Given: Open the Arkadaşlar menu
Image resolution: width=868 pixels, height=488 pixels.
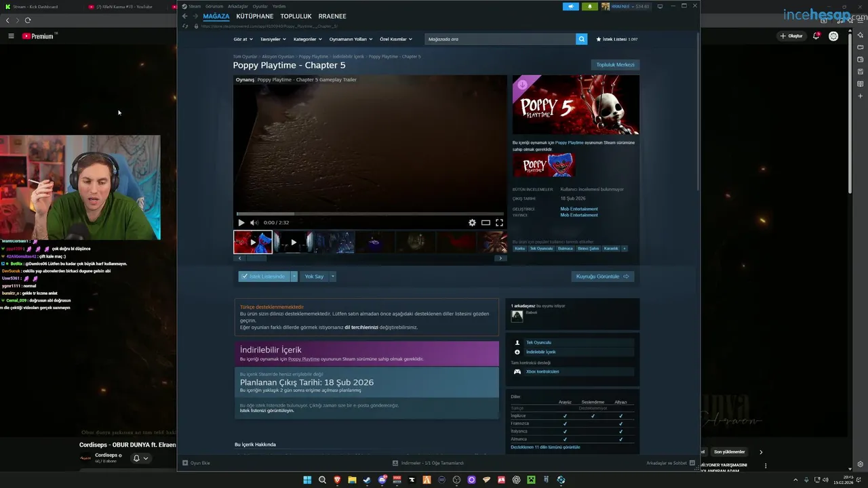Looking at the screenshot, I should (x=238, y=6).
